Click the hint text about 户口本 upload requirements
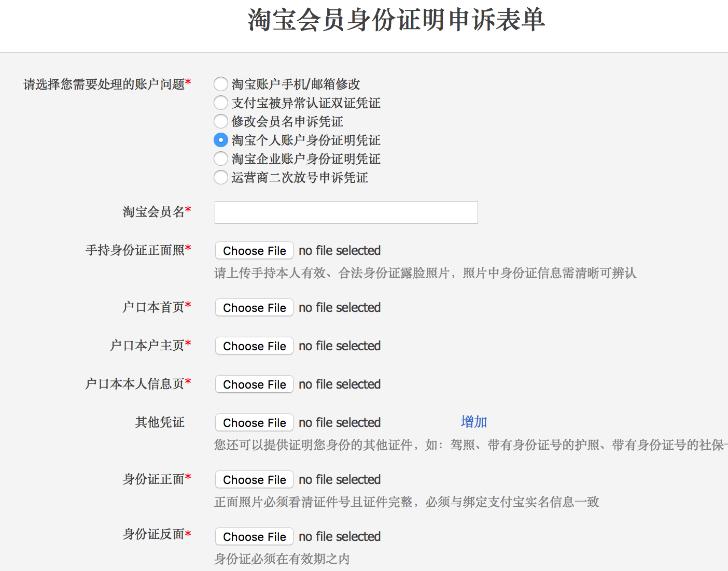728x571 pixels. [x=426, y=273]
